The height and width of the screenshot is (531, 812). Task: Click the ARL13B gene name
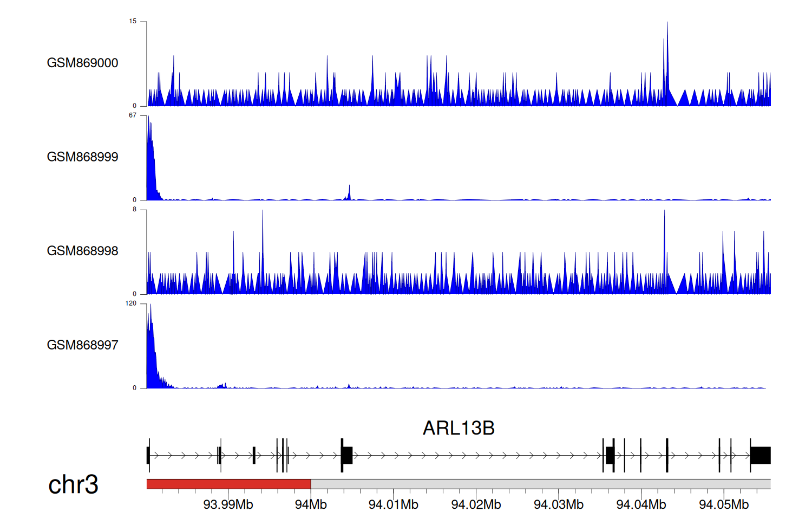pyautogui.click(x=459, y=428)
